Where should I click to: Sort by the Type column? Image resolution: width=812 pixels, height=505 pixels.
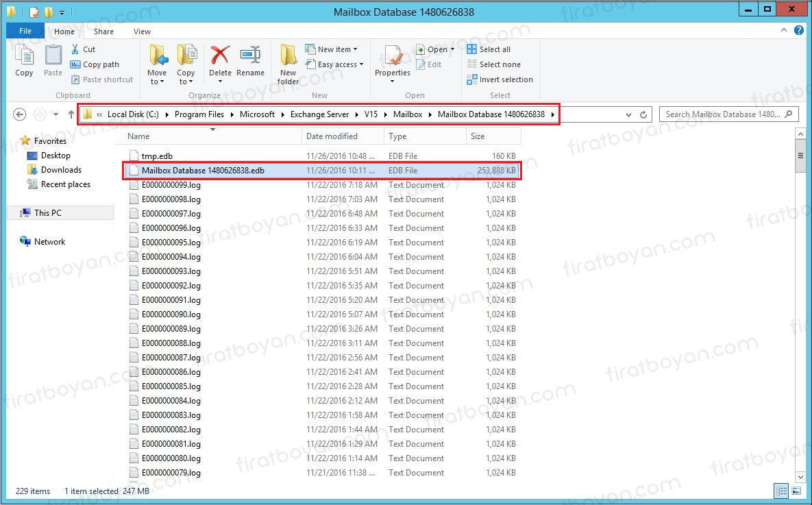coord(425,136)
